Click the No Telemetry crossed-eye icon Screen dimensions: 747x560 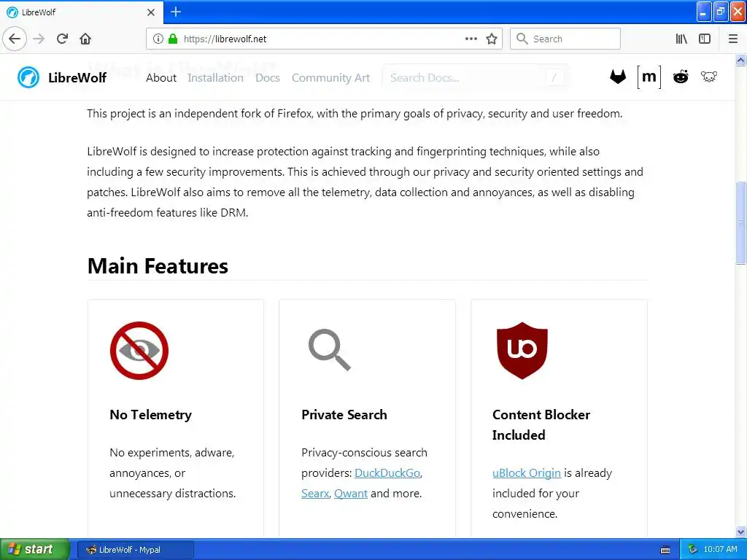pos(139,351)
